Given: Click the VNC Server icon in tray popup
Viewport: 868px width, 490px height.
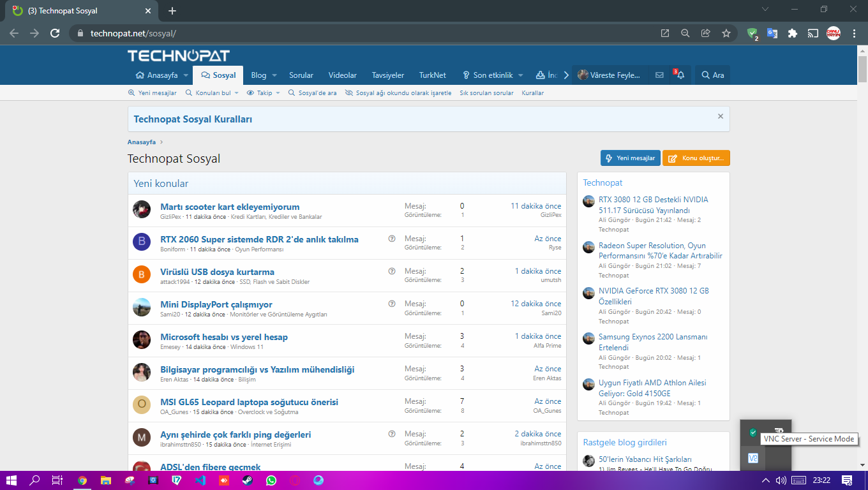Looking at the screenshot, I should point(753,457).
